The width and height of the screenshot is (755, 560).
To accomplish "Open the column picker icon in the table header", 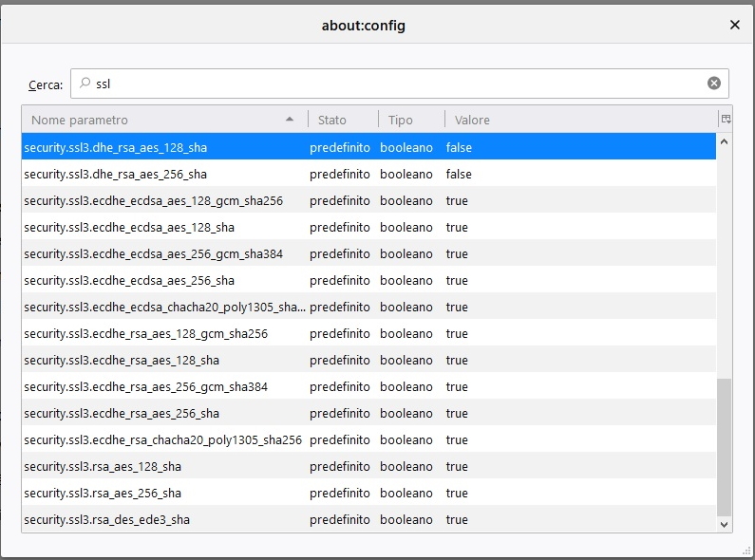I will [726, 120].
